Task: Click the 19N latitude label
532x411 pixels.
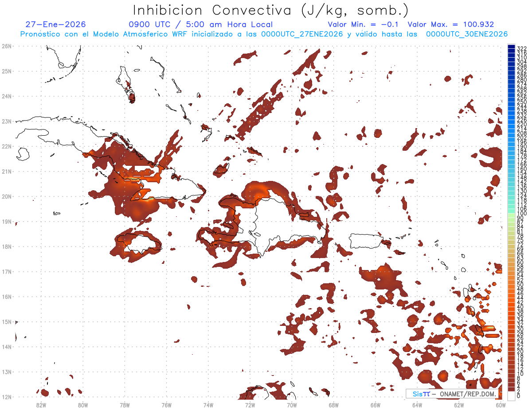Action: [x=7, y=221]
